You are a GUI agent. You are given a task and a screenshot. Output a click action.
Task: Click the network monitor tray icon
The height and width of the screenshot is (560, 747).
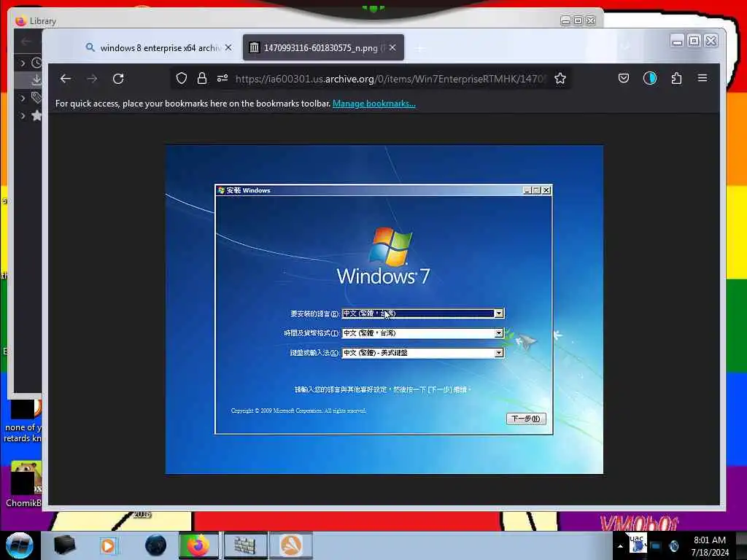(656, 546)
